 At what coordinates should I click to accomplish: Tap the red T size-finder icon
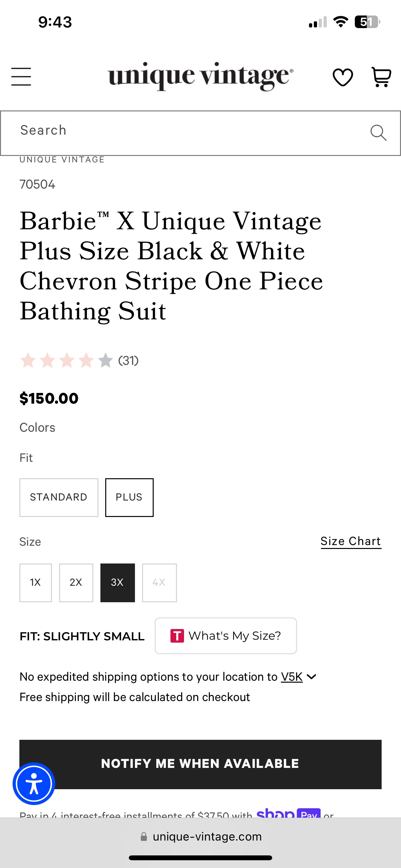tap(177, 636)
